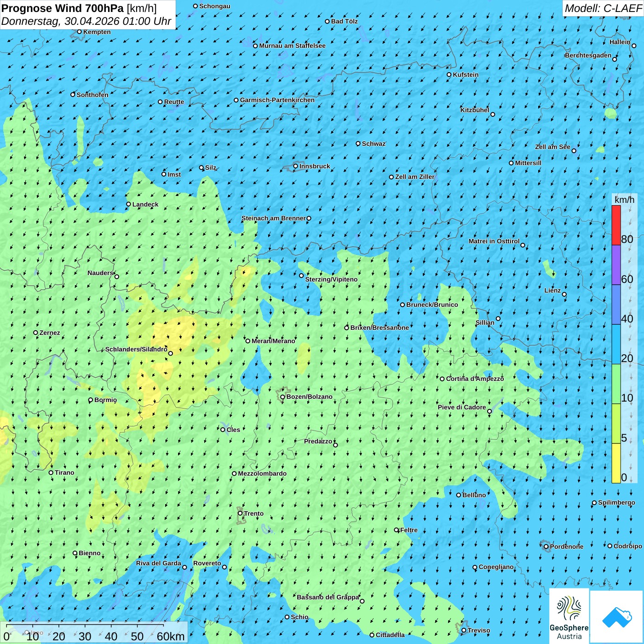Click the Hallein city marker

[634, 46]
